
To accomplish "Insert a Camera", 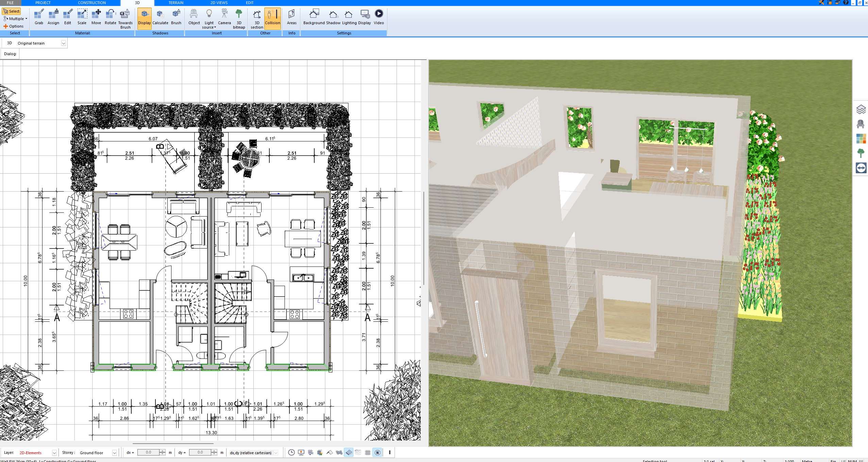I will pyautogui.click(x=224, y=17).
